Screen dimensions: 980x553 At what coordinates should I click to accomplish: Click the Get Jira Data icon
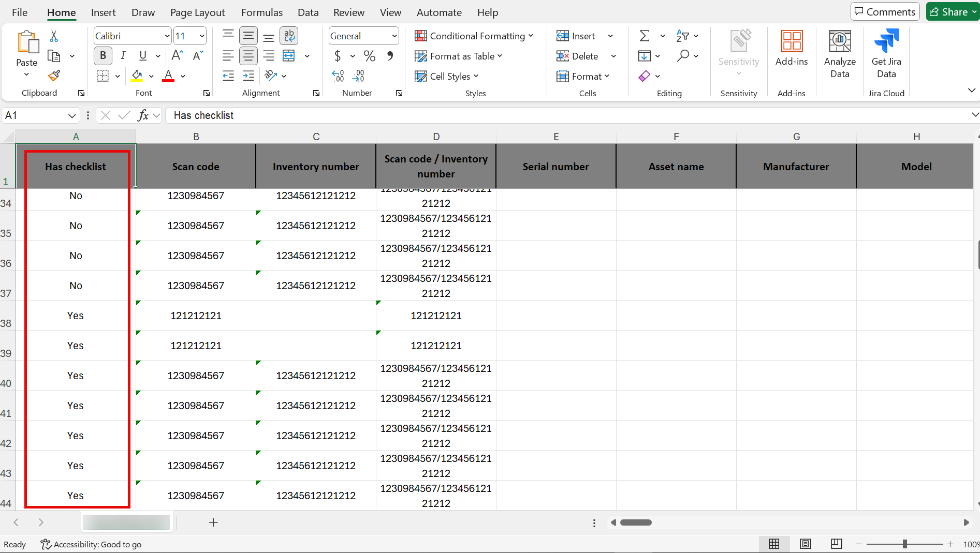886,54
